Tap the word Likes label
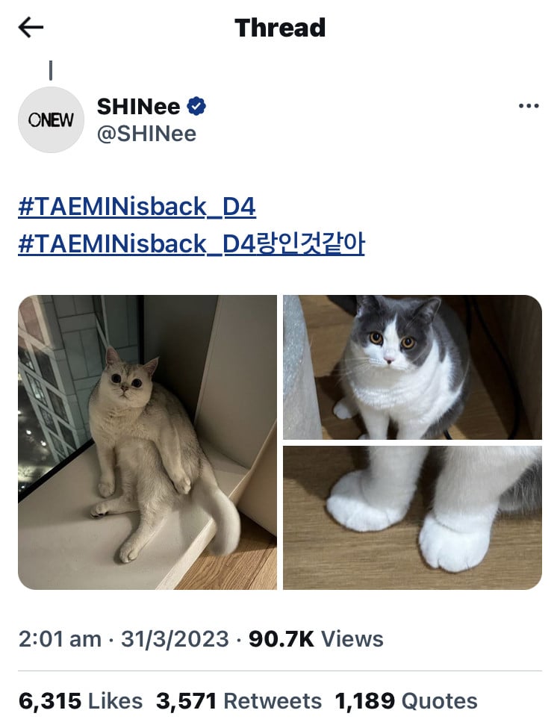The height and width of the screenshot is (728, 560). point(115,701)
